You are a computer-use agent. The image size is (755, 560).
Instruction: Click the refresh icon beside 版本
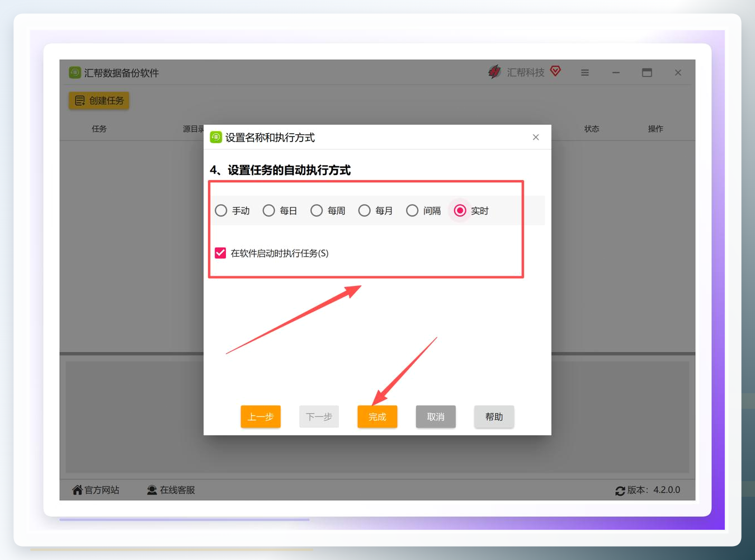coord(620,491)
